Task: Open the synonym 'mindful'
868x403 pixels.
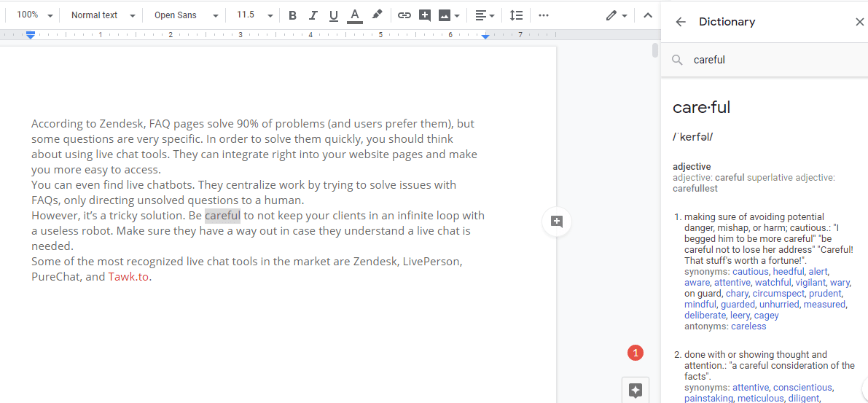Action: pyautogui.click(x=700, y=305)
